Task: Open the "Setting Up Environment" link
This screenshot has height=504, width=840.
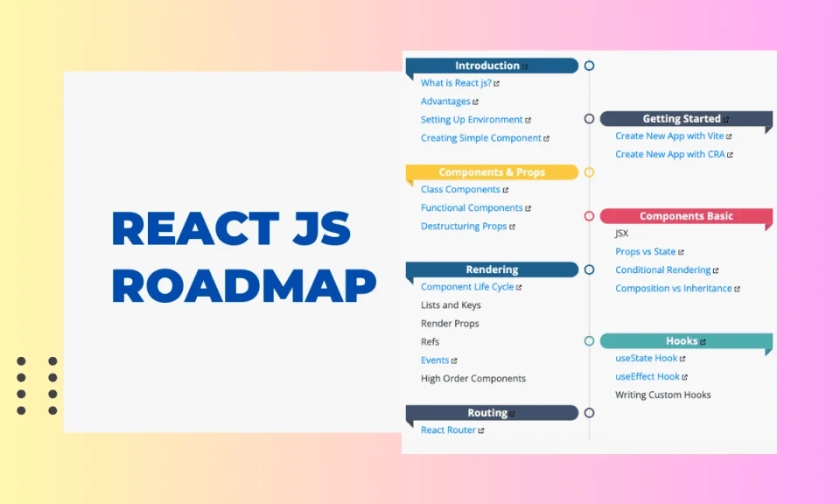Action: click(x=470, y=119)
